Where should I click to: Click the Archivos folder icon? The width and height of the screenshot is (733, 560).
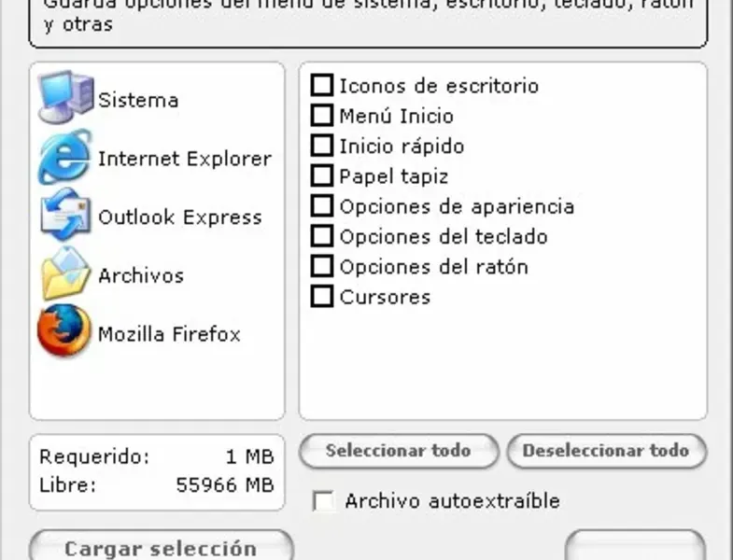pos(64,274)
